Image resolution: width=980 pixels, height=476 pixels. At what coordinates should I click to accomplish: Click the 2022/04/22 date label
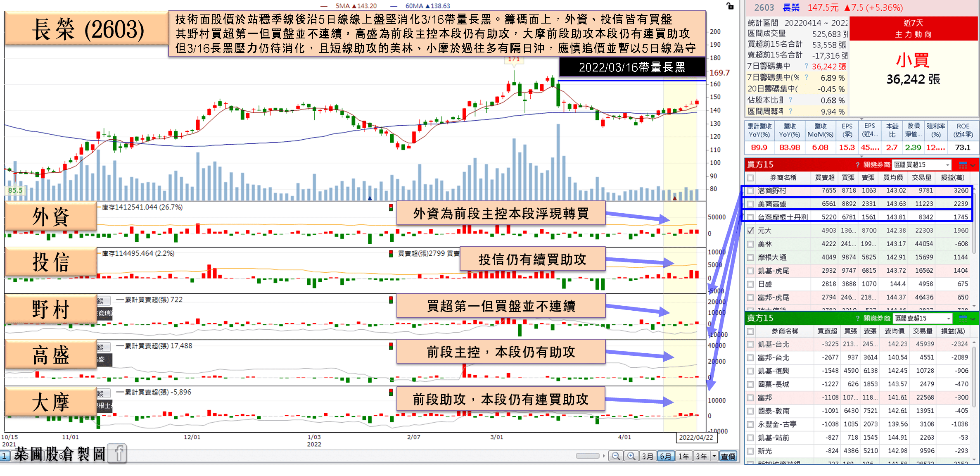tap(696, 438)
